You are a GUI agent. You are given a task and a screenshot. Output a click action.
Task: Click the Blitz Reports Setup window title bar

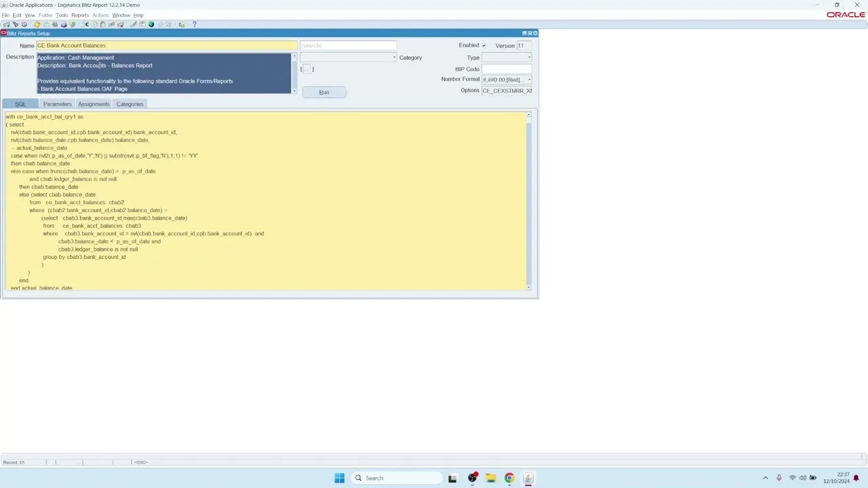click(x=269, y=33)
